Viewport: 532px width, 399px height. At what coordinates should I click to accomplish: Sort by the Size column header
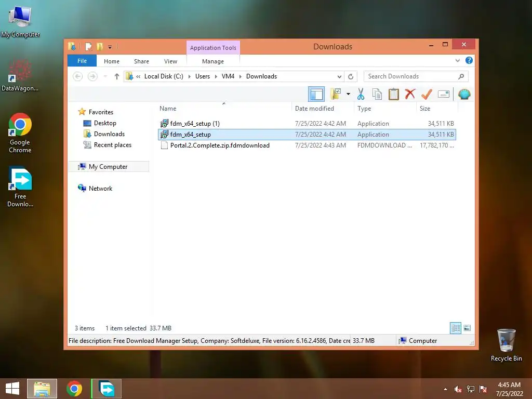425,109
